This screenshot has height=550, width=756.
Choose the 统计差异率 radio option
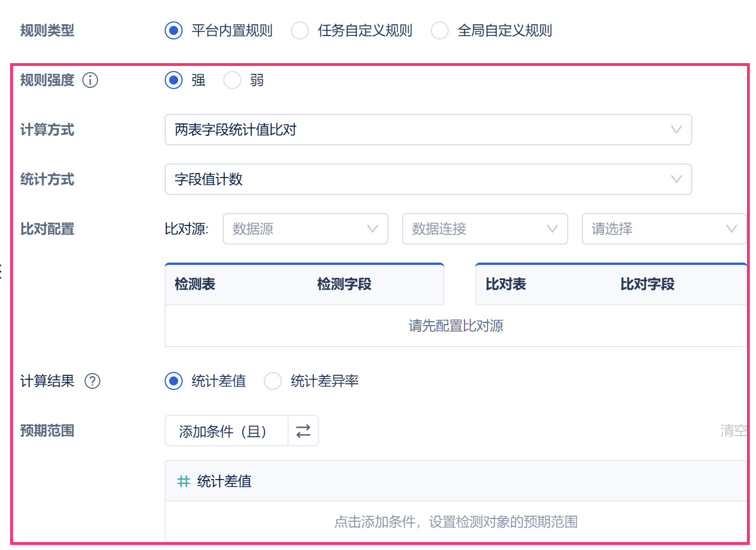pyautogui.click(x=273, y=382)
